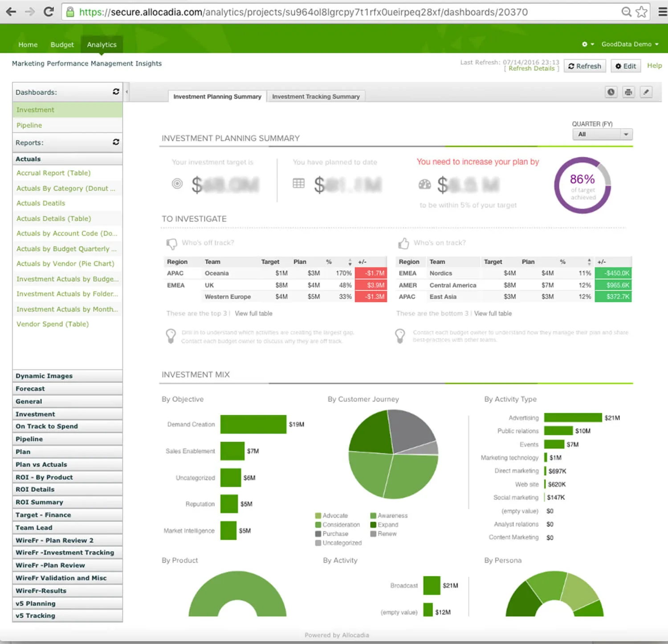The image size is (668, 644).
Task: Click the investment target bullseye icon
Action: tap(177, 183)
